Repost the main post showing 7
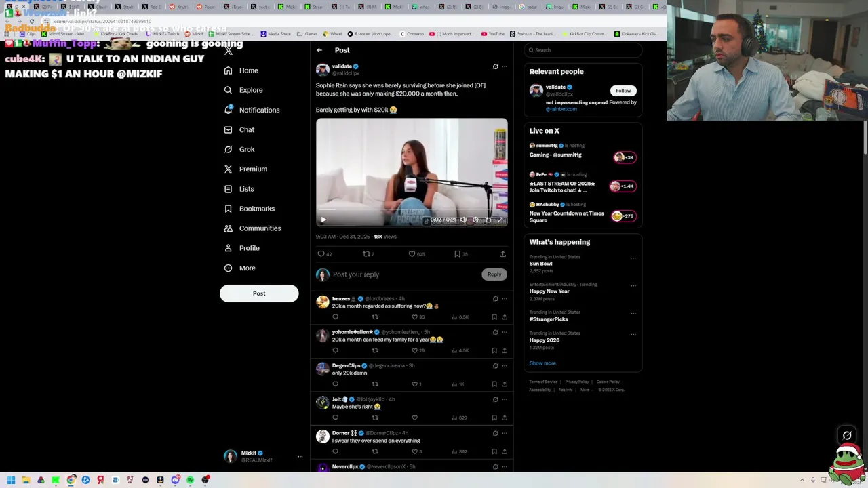Viewport: 868px width, 488px height. coord(368,254)
